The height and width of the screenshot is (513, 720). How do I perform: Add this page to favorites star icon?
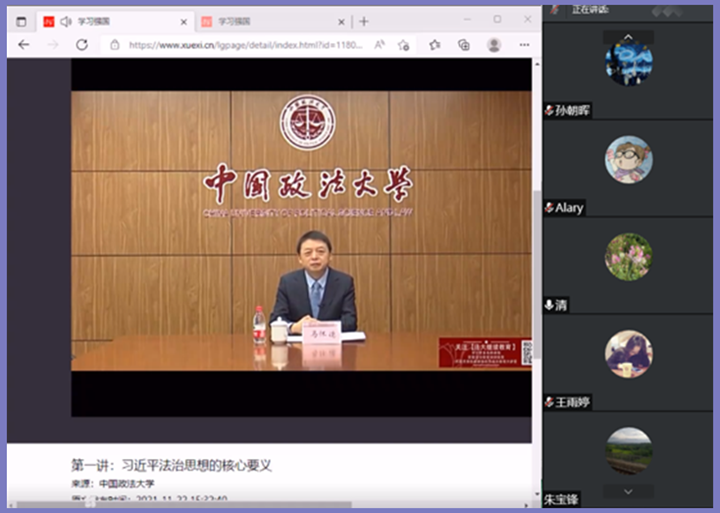coord(404,45)
